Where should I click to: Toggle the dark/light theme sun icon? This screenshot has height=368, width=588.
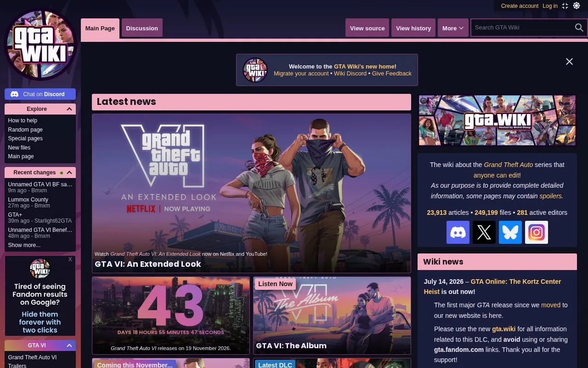577,6
